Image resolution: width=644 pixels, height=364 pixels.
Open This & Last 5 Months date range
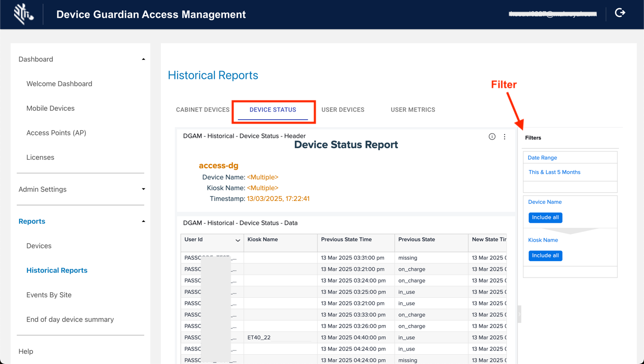tap(554, 172)
